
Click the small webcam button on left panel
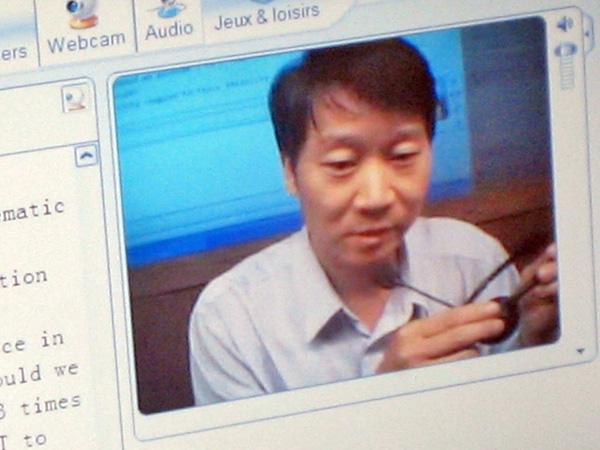pos(76,98)
